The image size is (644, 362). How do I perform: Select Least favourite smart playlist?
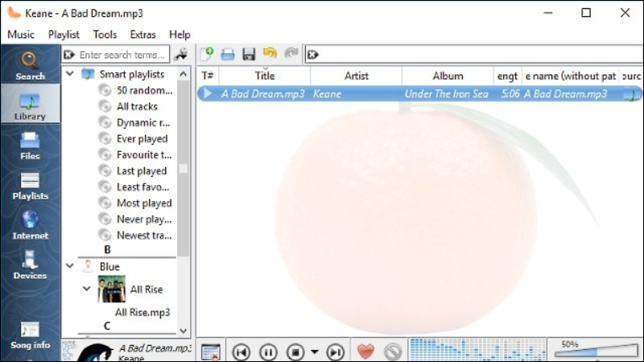pyautogui.click(x=134, y=187)
